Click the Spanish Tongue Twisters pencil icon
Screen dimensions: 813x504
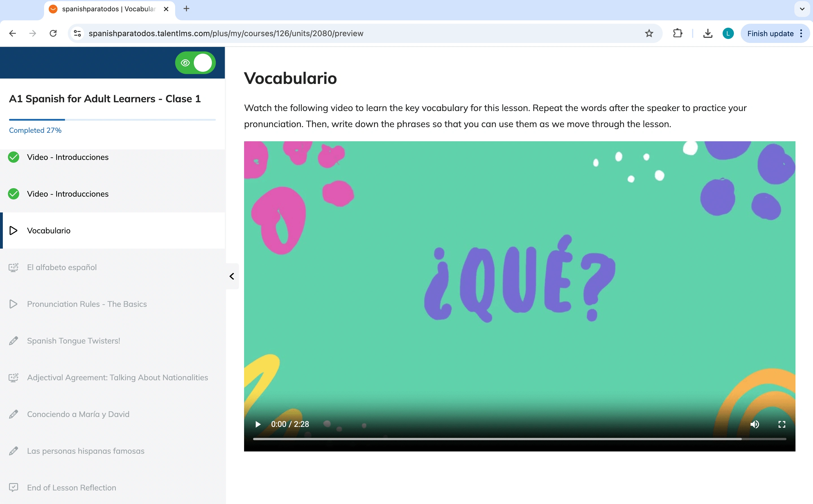pos(13,340)
